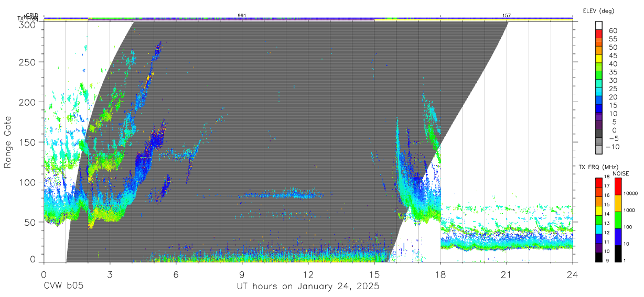Click the 24 tick label on UT hours axis
This screenshot has width=644, height=297.
point(573,273)
